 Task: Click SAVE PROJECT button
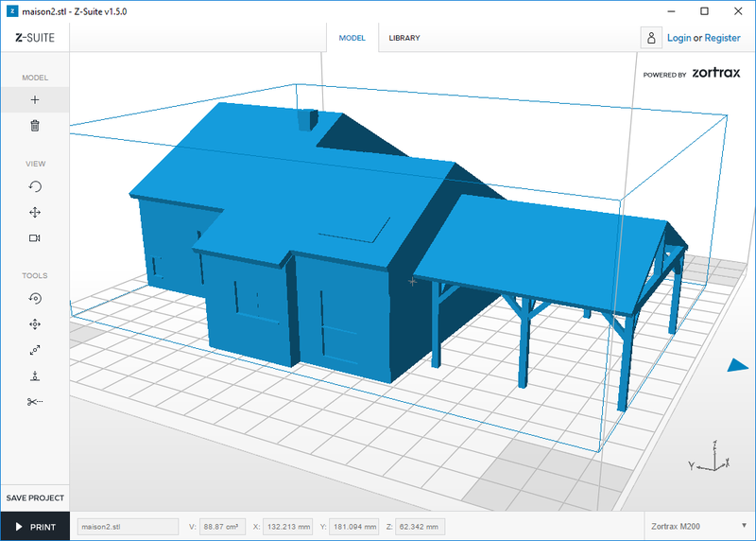tap(35, 497)
